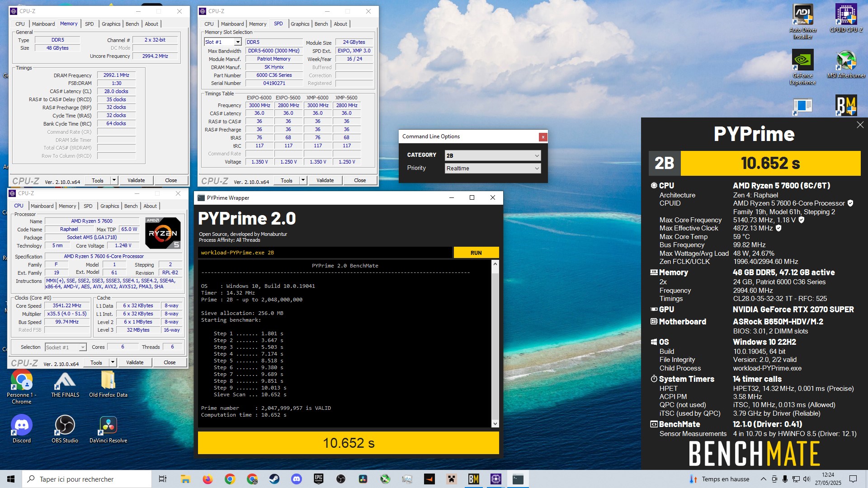Launch MSI Afterburner from the desktop
Viewport: 868px width, 488px height.
click(x=846, y=64)
